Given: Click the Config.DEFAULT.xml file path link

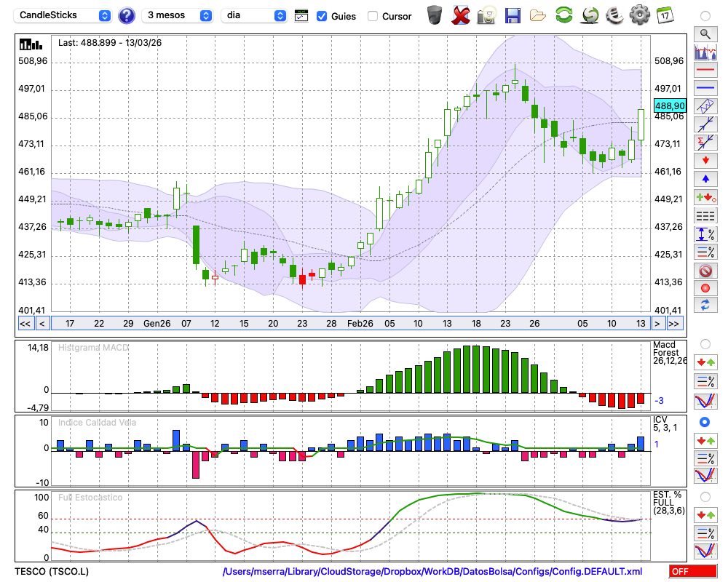Looking at the screenshot, I should coord(432,572).
